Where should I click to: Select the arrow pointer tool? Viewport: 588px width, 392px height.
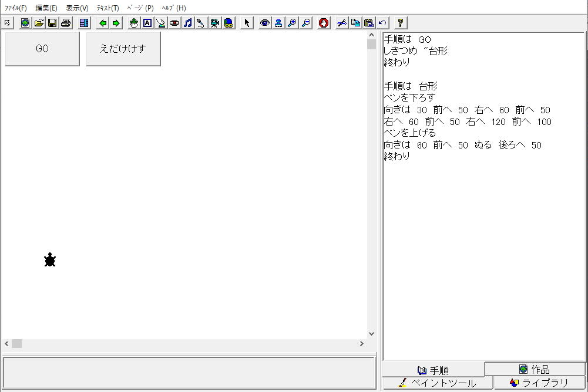pos(247,23)
